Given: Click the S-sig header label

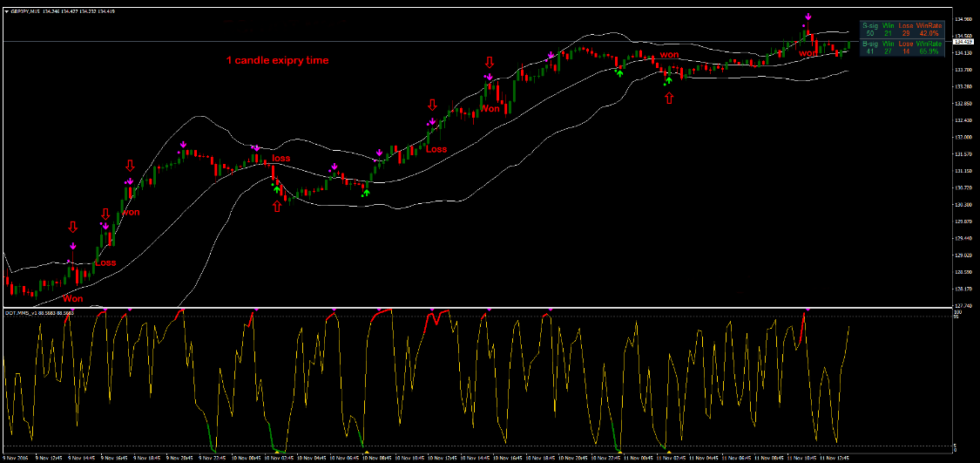Looking at the screenshot, I should [870, 25].
